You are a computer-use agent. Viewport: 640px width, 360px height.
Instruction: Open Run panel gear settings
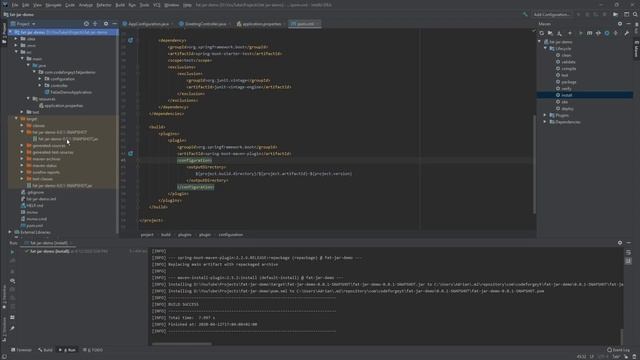click(620, 242)
